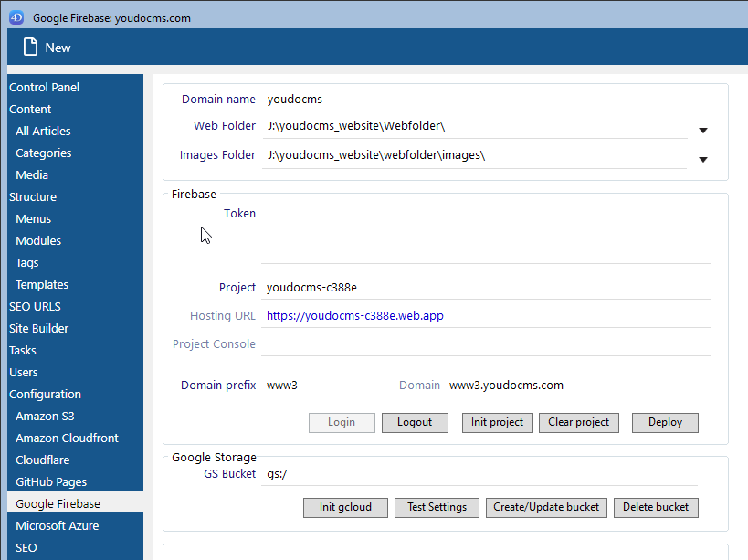Click the GS Bucket input field

click(x=479, y=474)
